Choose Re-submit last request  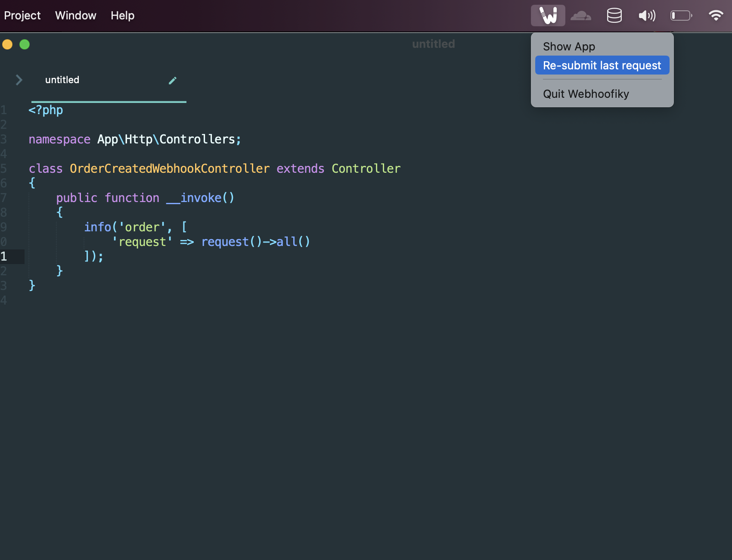point(602,65)
